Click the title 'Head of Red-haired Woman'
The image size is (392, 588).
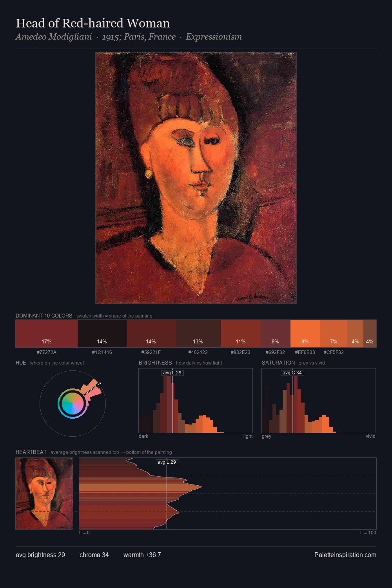[93, 23]
